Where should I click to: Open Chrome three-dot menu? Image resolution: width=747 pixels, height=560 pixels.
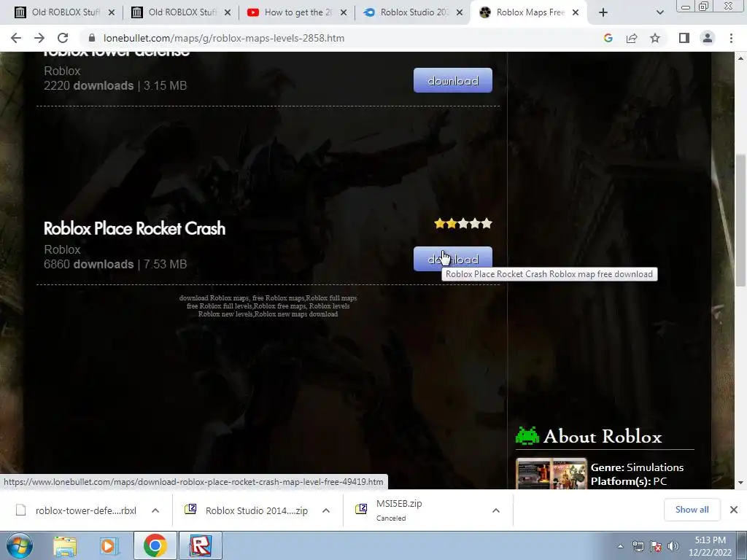click(x=731, y=38)
